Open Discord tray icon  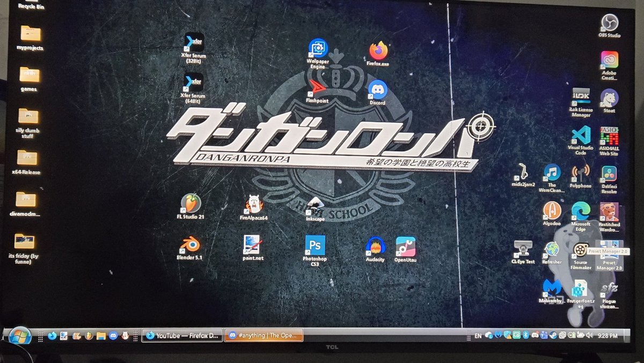535,335
